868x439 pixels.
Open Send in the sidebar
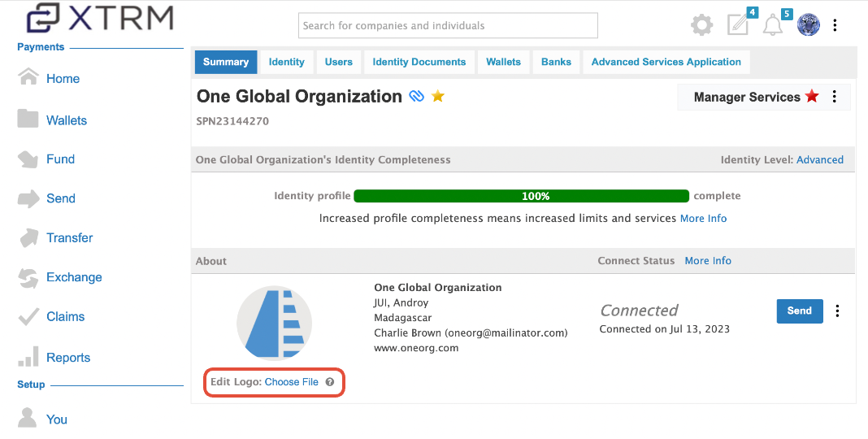pyautogui.click(x=61, y=198)
